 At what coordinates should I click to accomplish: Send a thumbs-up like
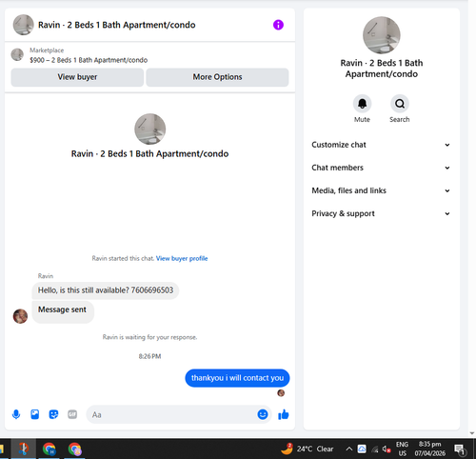[284, 414]
